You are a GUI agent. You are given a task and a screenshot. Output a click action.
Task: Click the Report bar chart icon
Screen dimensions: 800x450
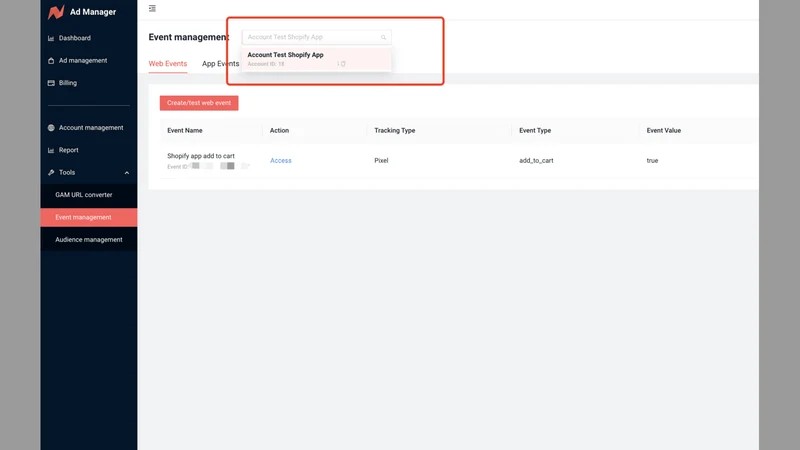tap(51, 151)
